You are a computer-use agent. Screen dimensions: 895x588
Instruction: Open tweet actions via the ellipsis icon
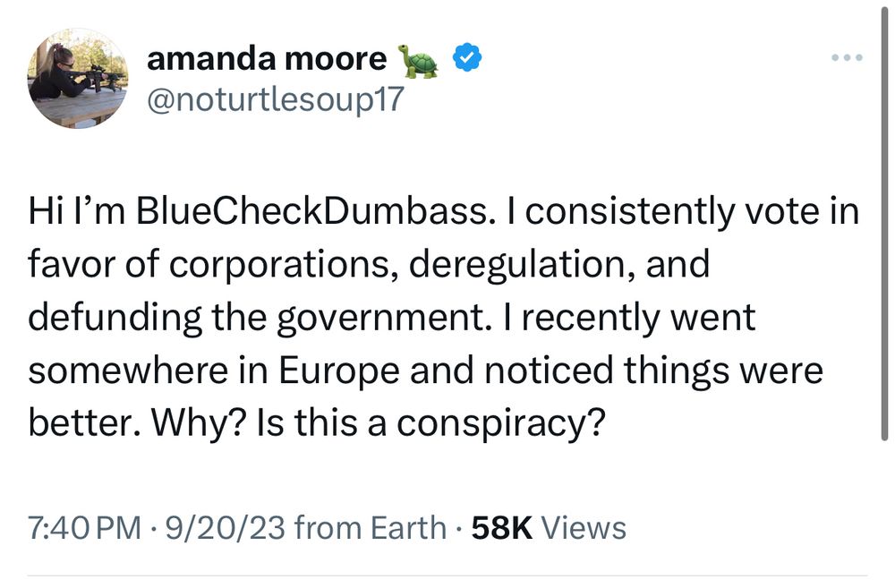tap(846, 55)
